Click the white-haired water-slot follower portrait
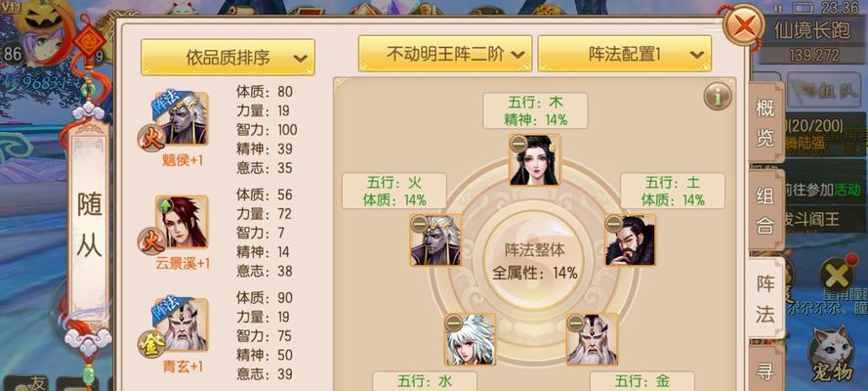 pos(471,339)
